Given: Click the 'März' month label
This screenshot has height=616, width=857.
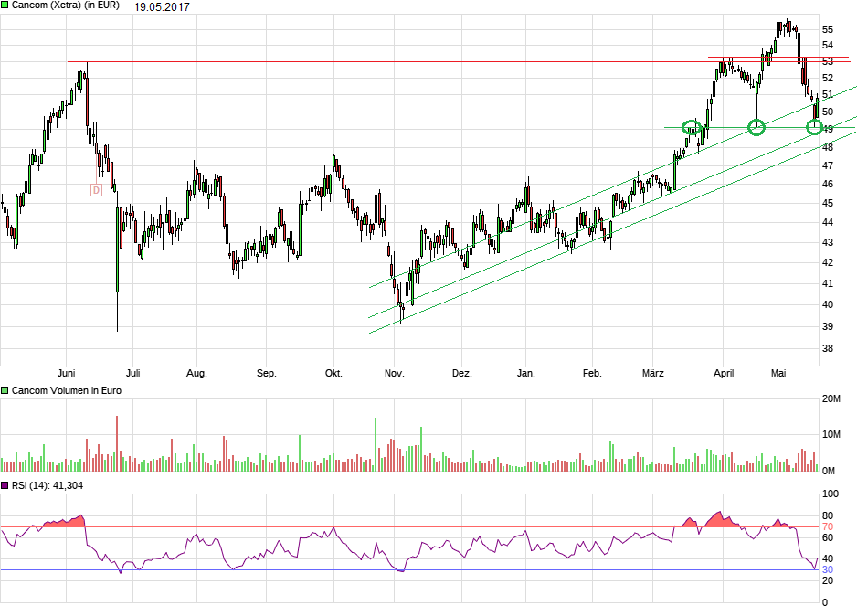Looking at the screenshot, I should pyautogui.click(x=653, y=373).
